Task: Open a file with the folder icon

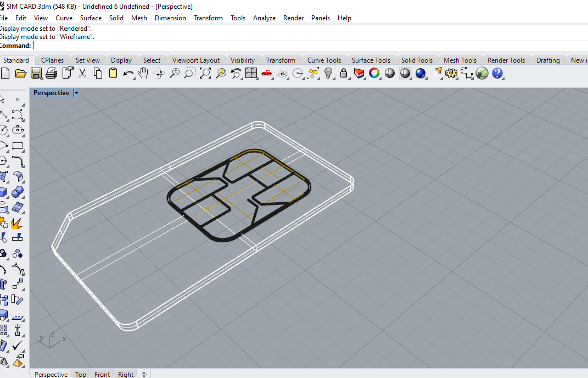Action: (x=21, y=73)
